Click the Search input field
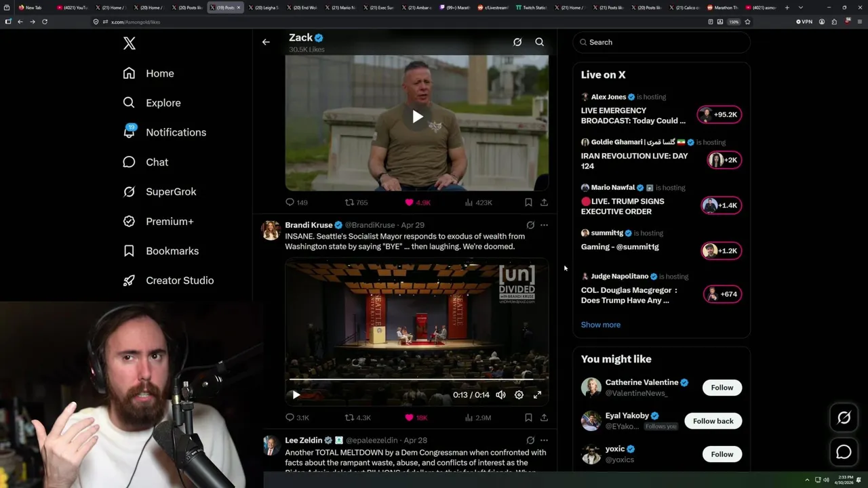This screenshot has width=868, height=488. [x=661, y=42]
